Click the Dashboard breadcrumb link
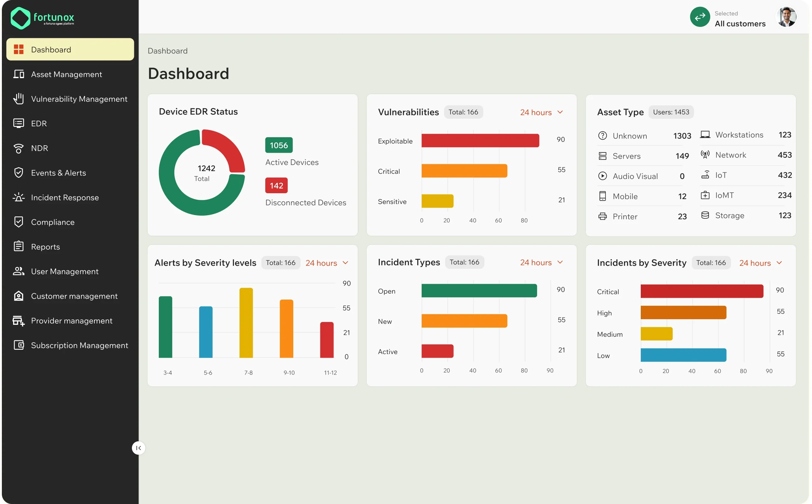Image resolution: width=812 pixels, height=504 pixels. tap(168, 51)
